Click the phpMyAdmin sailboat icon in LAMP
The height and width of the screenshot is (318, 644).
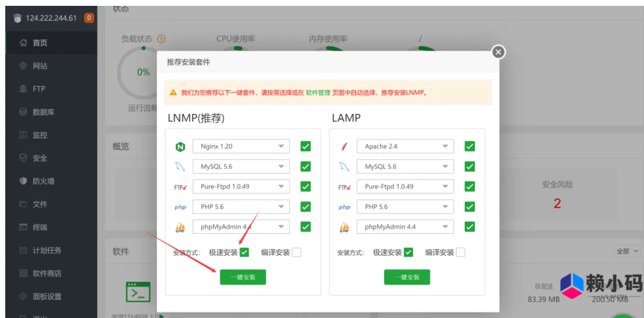coord(344,227)
